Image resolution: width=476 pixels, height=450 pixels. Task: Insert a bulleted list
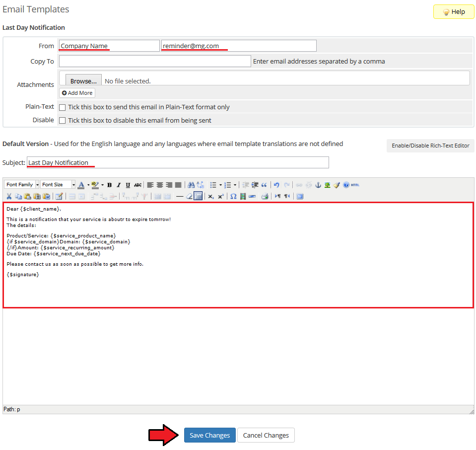click(x=213, y=185)
